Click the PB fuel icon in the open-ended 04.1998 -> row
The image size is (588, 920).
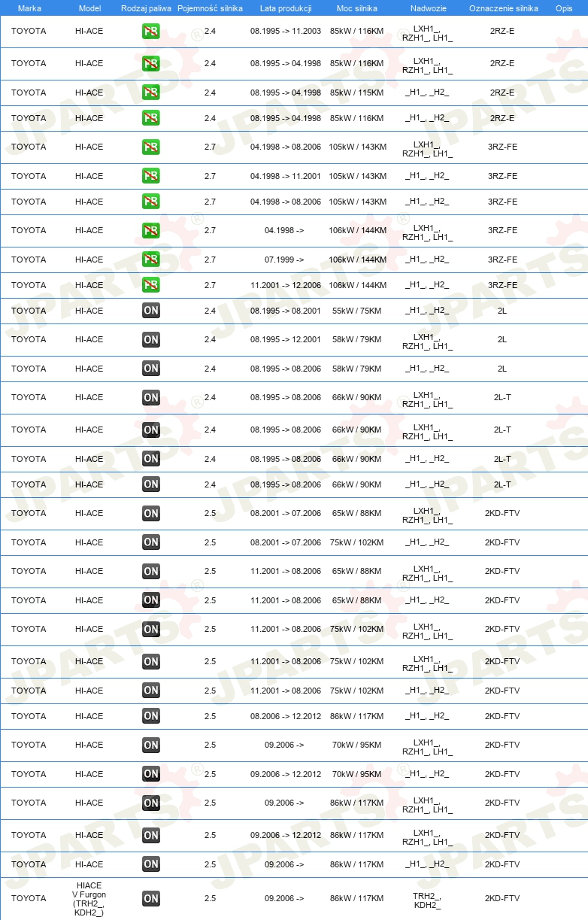coord(150,231)
